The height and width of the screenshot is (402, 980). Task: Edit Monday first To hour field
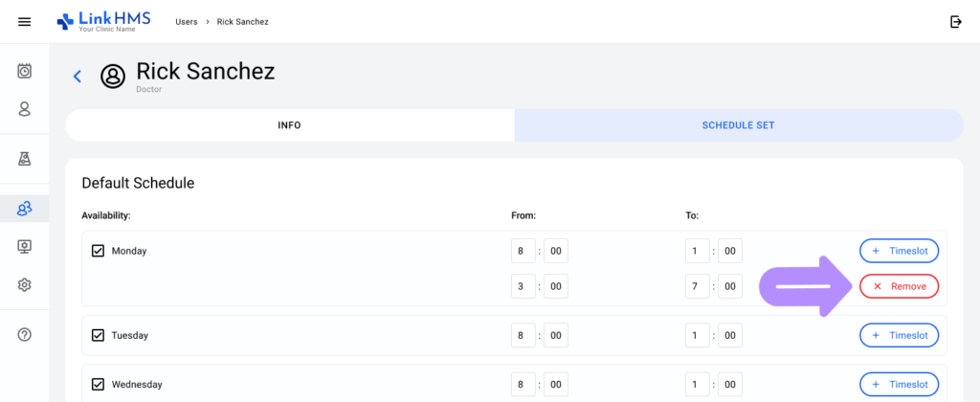tap(698, 251)
